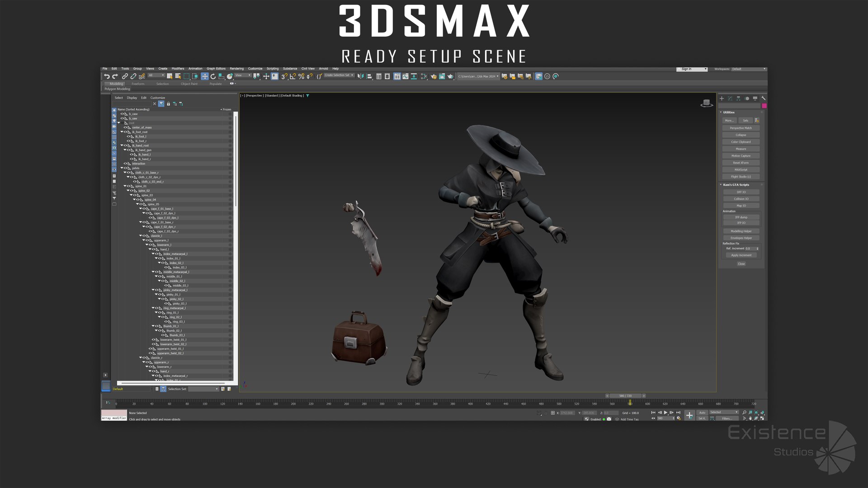Click the Set Keys big plus button
The image size is (868, 488).
[689, 415]
